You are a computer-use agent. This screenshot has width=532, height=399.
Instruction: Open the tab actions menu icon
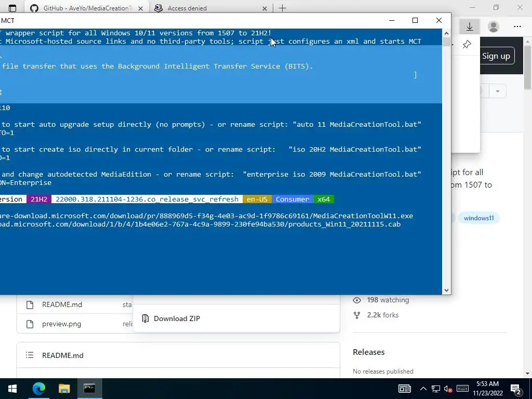12,8
